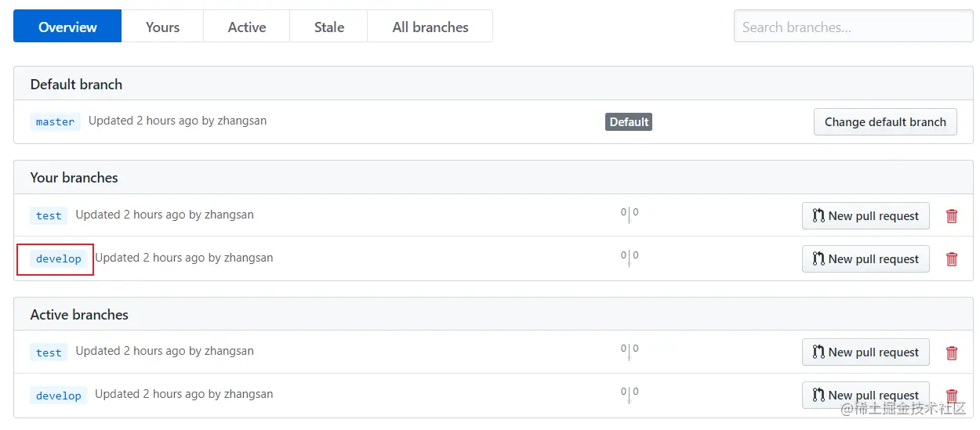The width and height of the screenshot is (980, 430).
Task: Delete the test branch under Your branches
Action: point(952,216)
